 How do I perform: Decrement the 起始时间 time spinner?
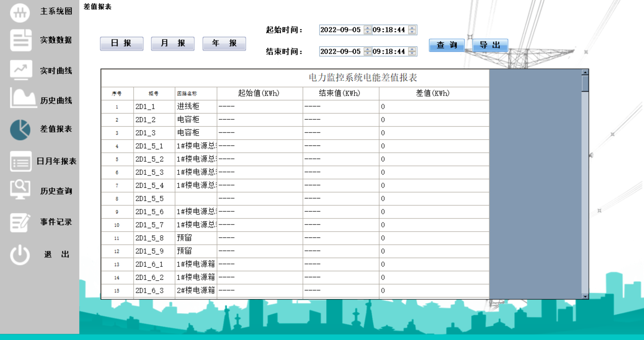[411, 32]
